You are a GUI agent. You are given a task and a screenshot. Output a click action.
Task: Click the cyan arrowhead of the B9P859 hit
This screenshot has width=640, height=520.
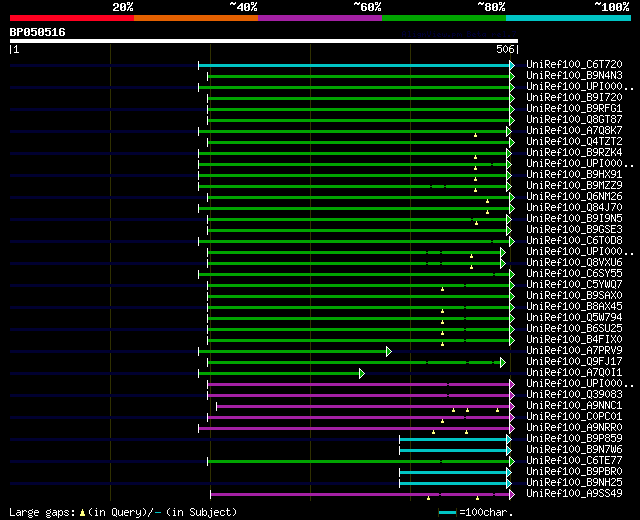(x=509, y=440)
